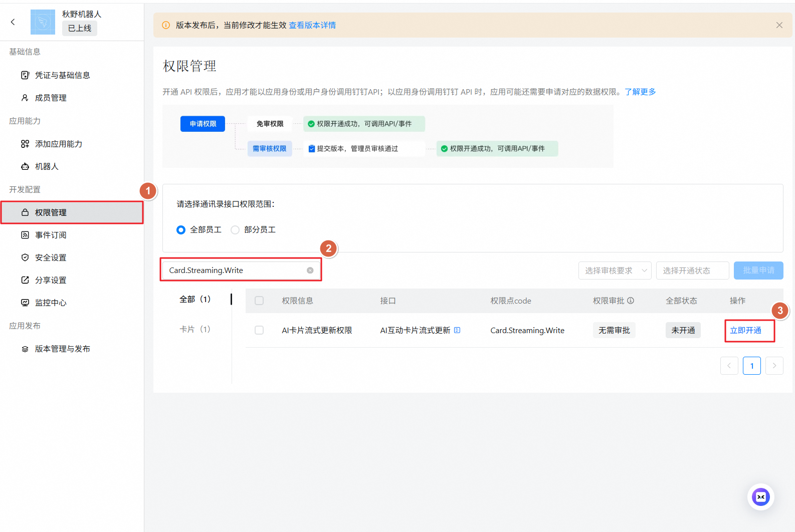Toggle the select-all checkbox in table header

tap(259, 301)
